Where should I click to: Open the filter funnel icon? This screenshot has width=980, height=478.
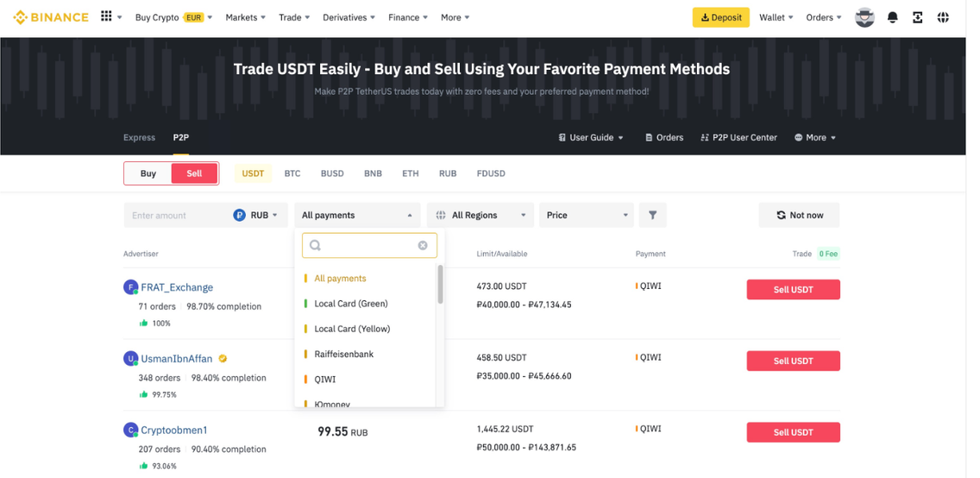tap(653, 215)
